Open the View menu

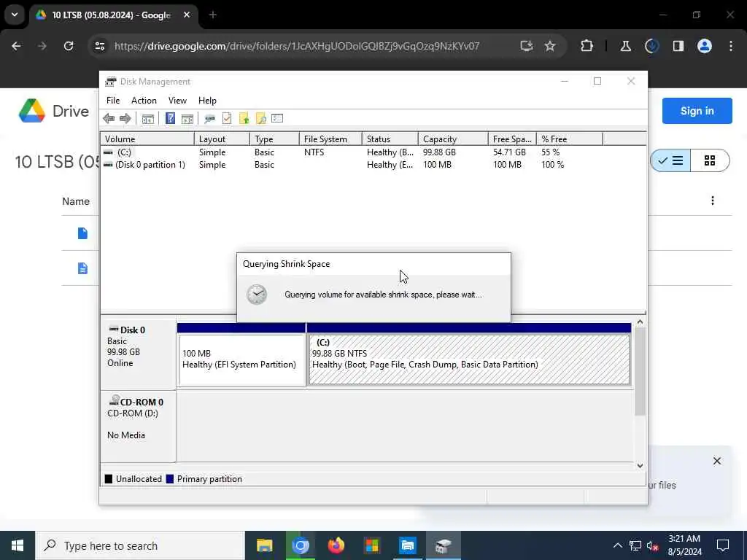177,101
